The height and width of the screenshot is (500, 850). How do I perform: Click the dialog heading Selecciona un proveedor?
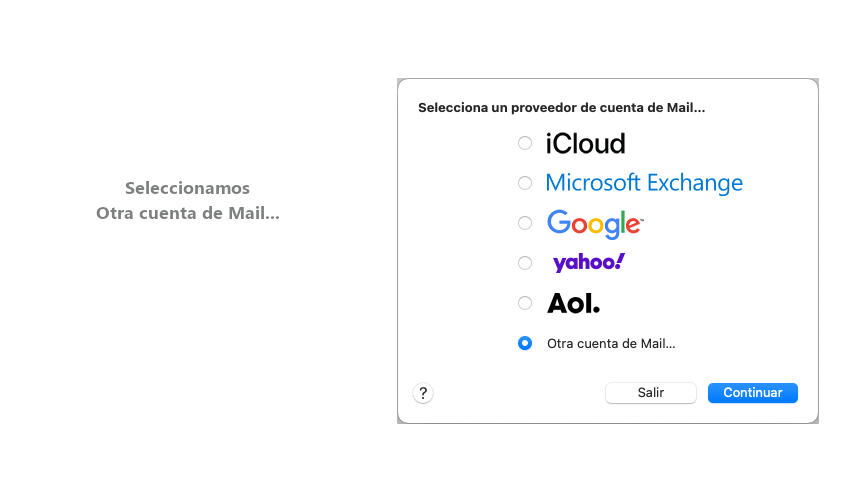pyautogui.click(x=561, y=107)
